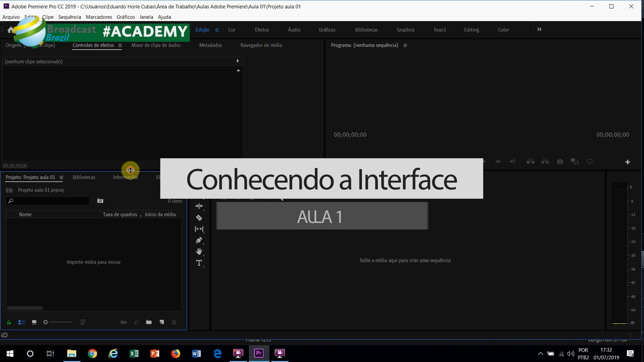Select the Pen tool
The width and height of the screenshot is (644, 362).
199,240
